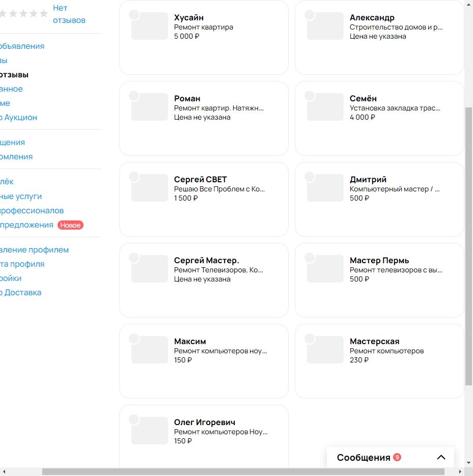Image resolution: width=473 pixels, height=476 pixels.
Task: Click the scroll left arrow
Action: (4, 471)
